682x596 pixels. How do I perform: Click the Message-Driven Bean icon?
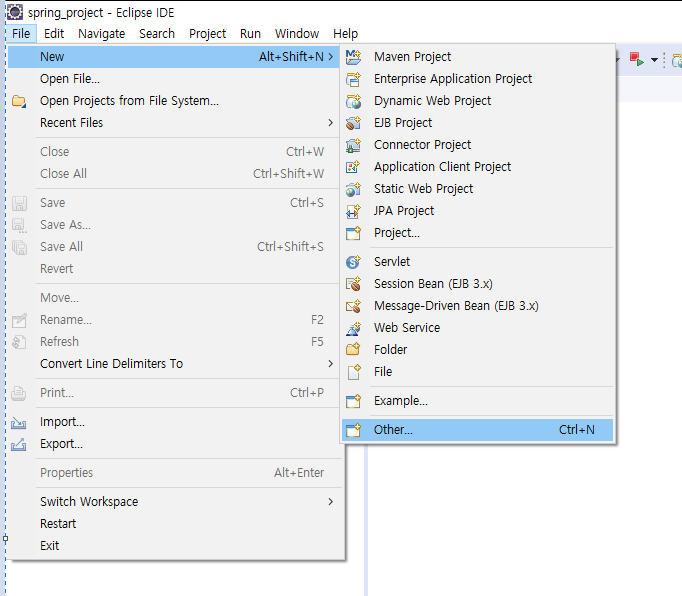coord(353,306)
